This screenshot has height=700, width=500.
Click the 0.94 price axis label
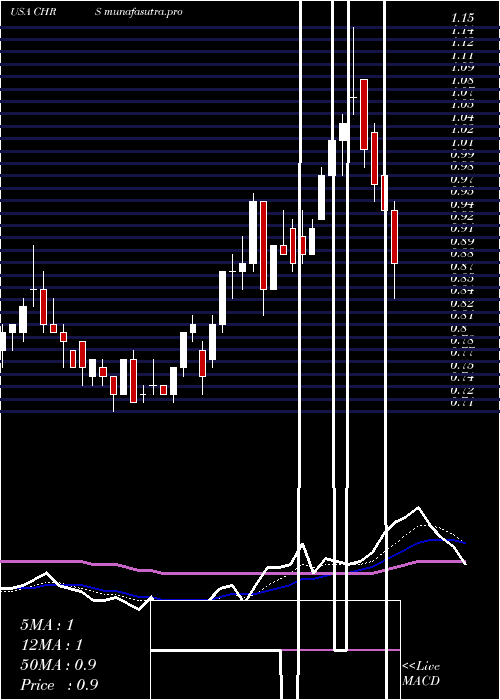click(462, 204)
